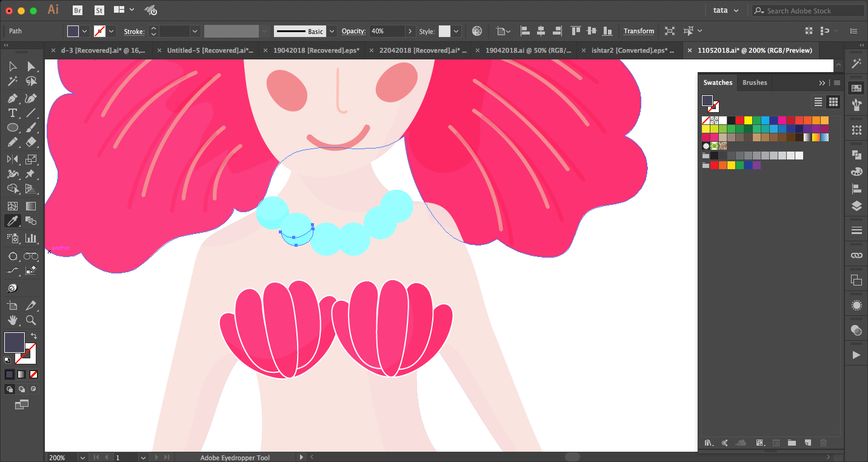Open the fill color dropdown in control bar
The height and width of the screenshot is (462, 868).
click(85, 31)
